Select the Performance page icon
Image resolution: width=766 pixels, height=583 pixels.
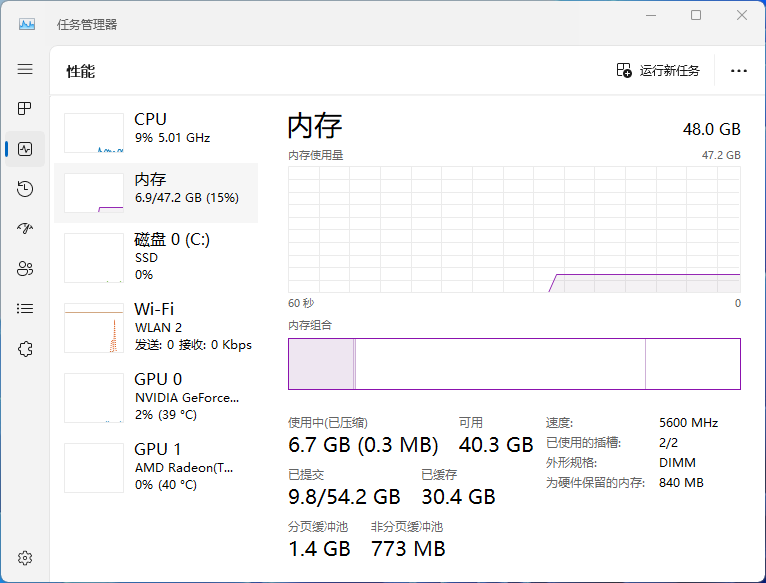[25, 149]
